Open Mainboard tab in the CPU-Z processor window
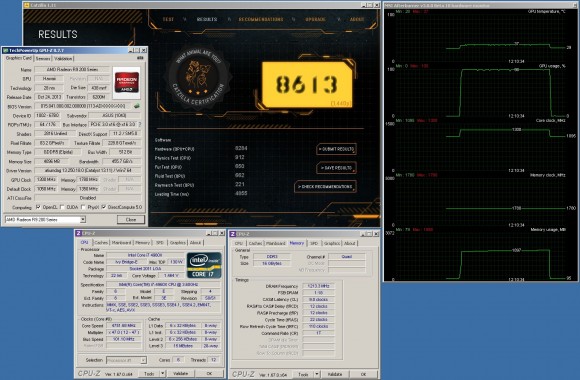580x380 pixels. 121,243
